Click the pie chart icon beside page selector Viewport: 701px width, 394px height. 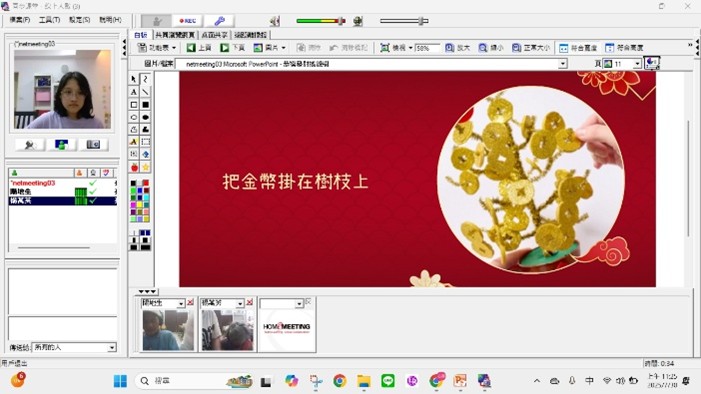pyautogui.click(x=652, y=63)
